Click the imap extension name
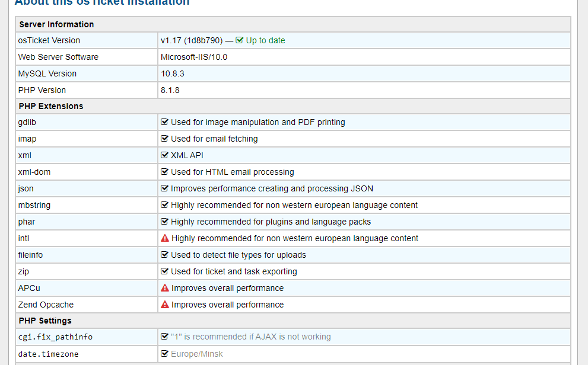This screenshot has height=365, width=588. point(27,139)
